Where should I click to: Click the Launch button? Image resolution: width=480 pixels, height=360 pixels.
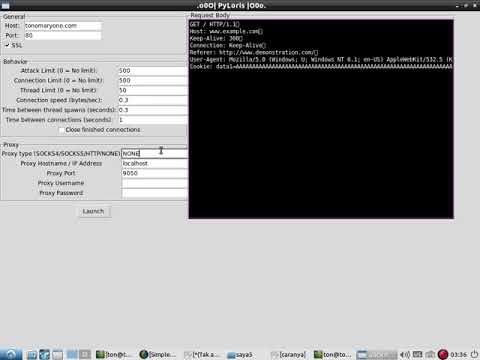click(94, 211)
